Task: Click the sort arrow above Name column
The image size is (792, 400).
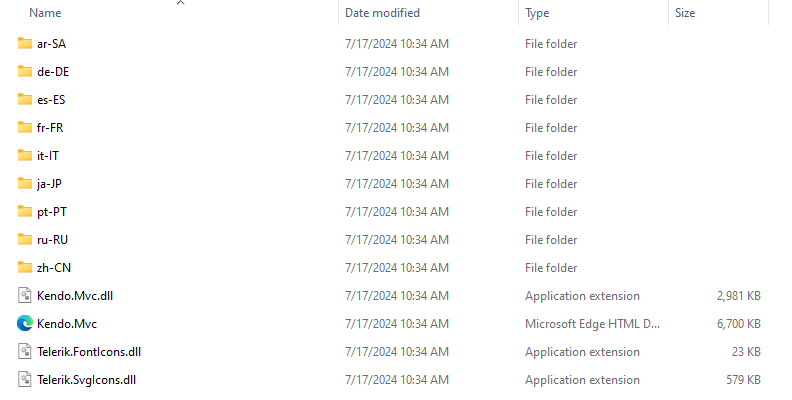Action: click(180, 3)
